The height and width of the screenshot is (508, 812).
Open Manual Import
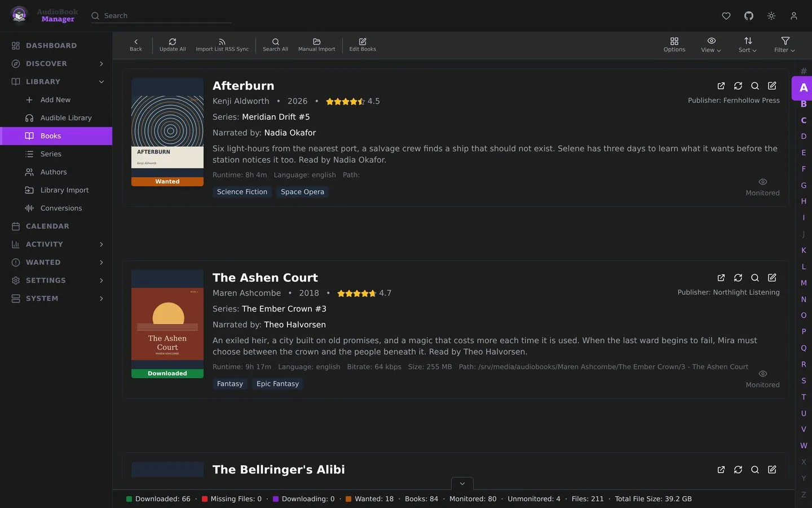pyautogui.click(x=316, y=45)
